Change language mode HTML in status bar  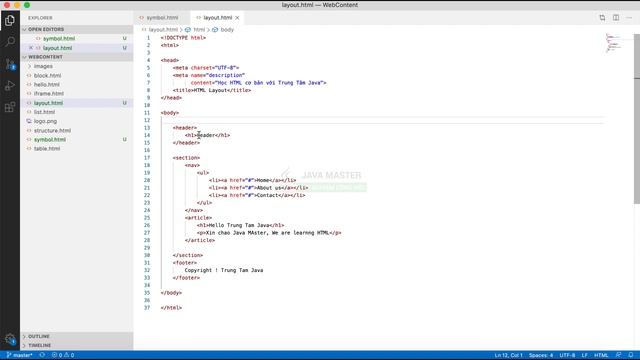601,355
